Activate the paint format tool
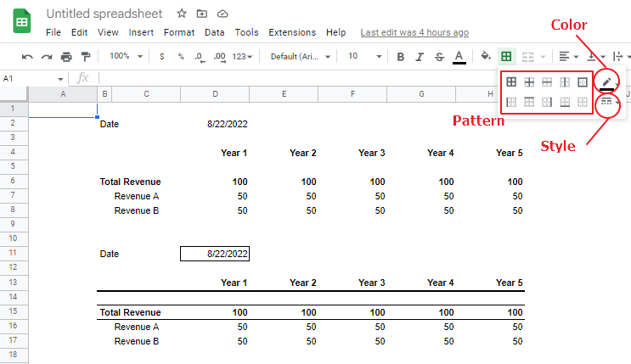The image size is (631, 364). click(x=85, y=57)
